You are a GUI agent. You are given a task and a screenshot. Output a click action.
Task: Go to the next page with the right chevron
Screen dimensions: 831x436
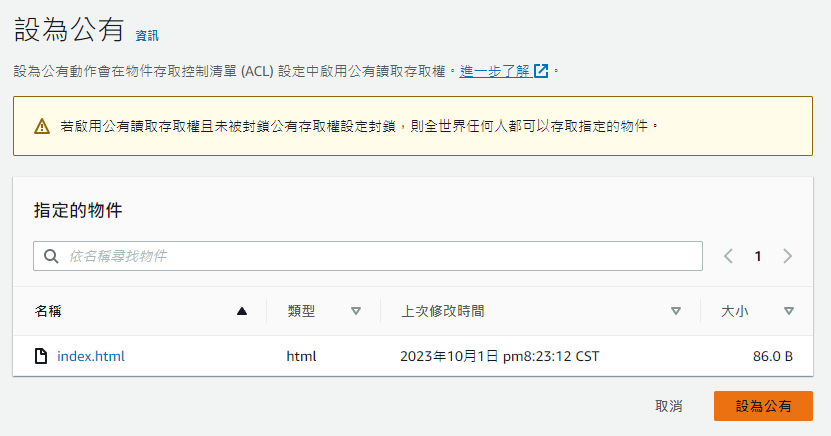788,256
